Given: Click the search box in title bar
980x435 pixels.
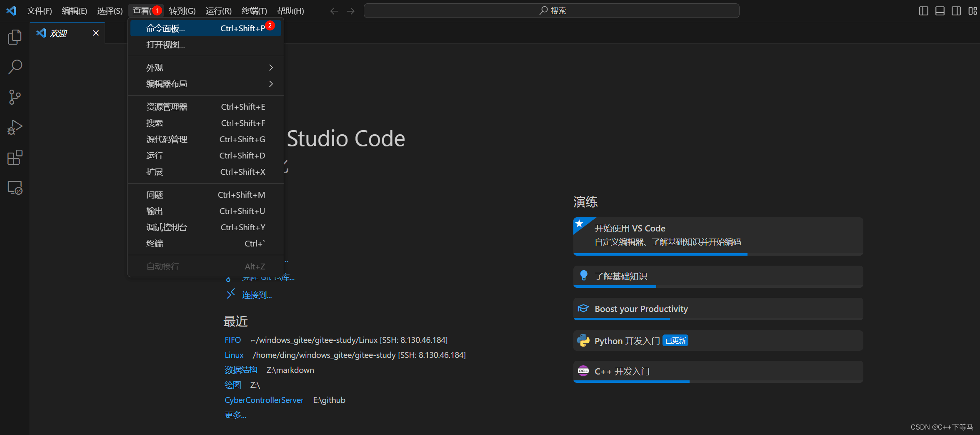Looking at the screenshot, I should pos(552,11).
